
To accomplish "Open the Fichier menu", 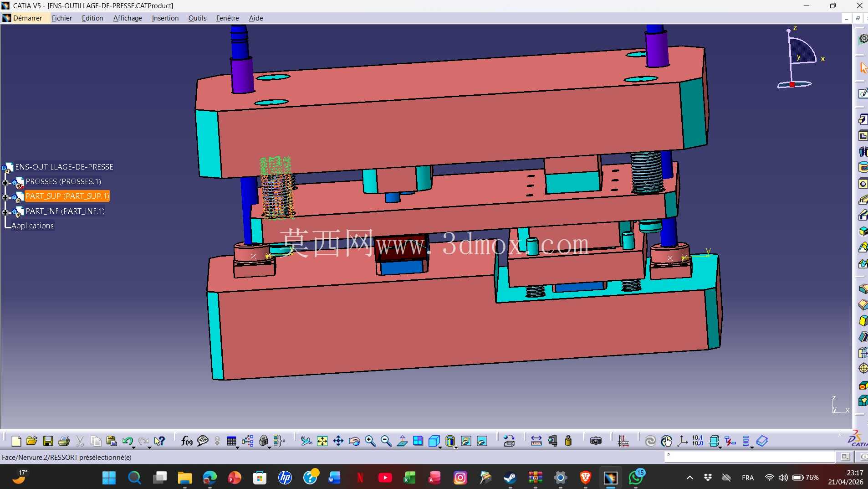I will click(62, 18).
